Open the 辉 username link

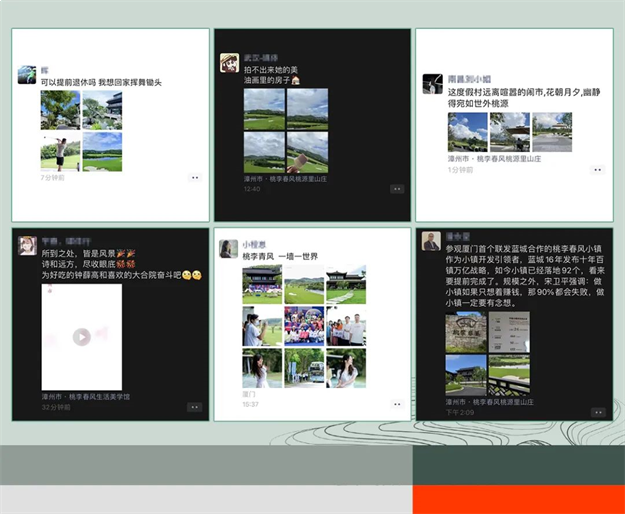click(45, 71)
